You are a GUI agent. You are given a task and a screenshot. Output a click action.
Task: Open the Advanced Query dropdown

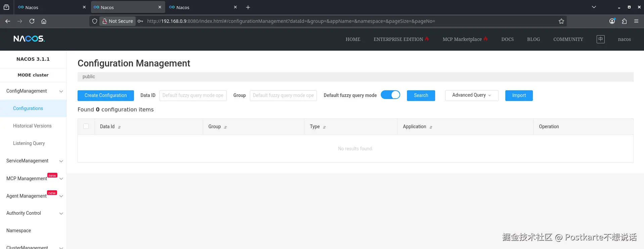coord(472,95)
